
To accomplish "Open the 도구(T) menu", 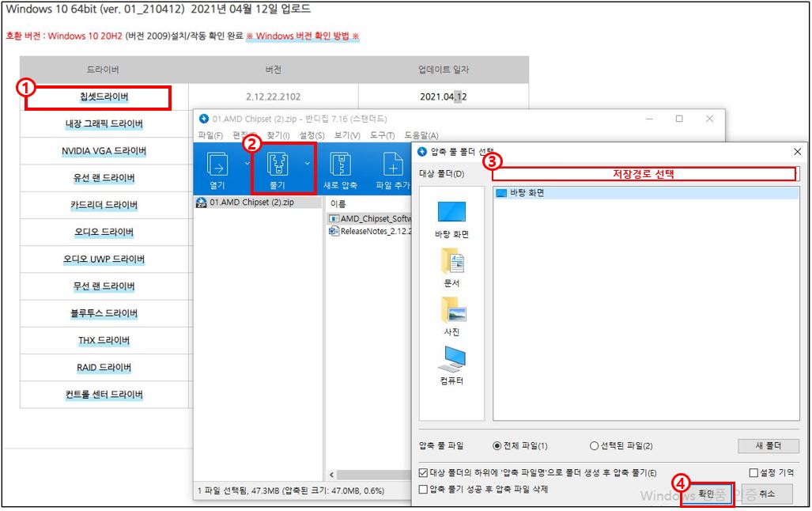I will (382, 135).
